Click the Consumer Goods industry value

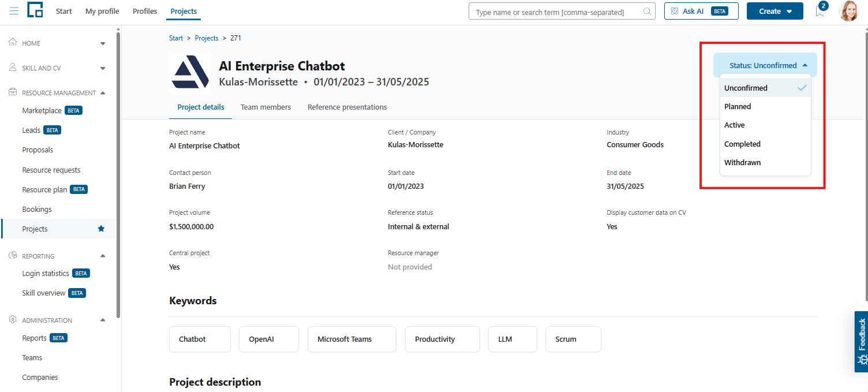pyautogui.click(x=635, y=145)
